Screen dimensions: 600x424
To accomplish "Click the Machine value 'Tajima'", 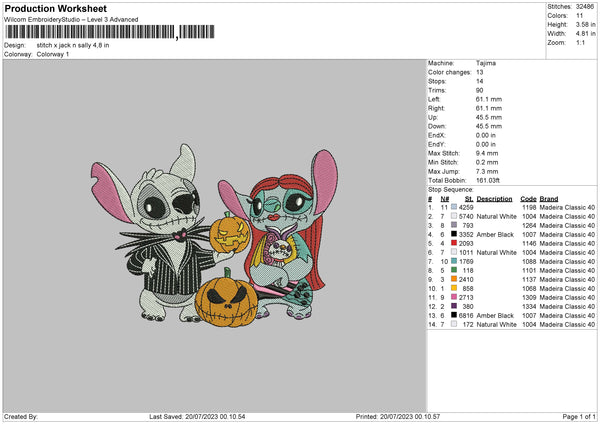I will (x=486, y=63).
